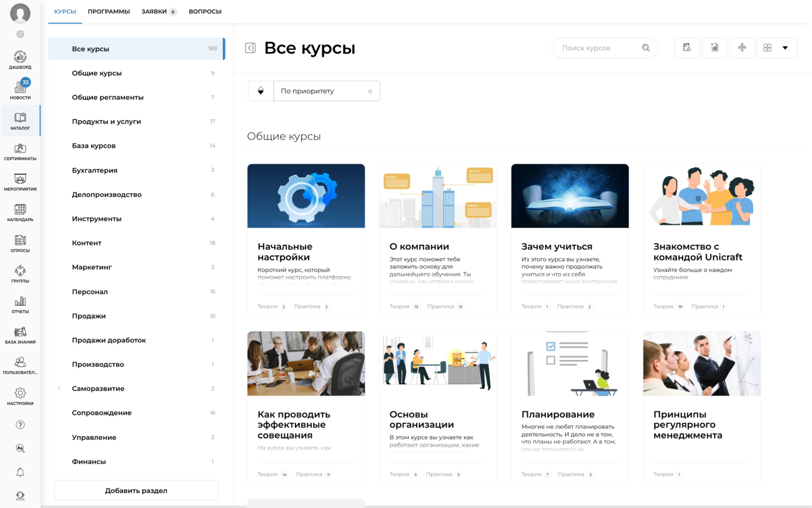Click the add course toolbar icon
The image size is (812, 508).
click(x=686, y=48)
